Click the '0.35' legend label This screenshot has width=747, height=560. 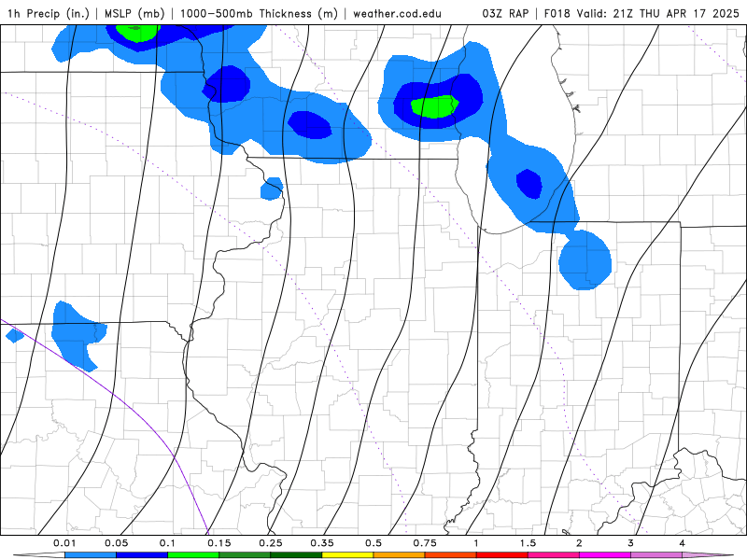[x=322, y=543]
